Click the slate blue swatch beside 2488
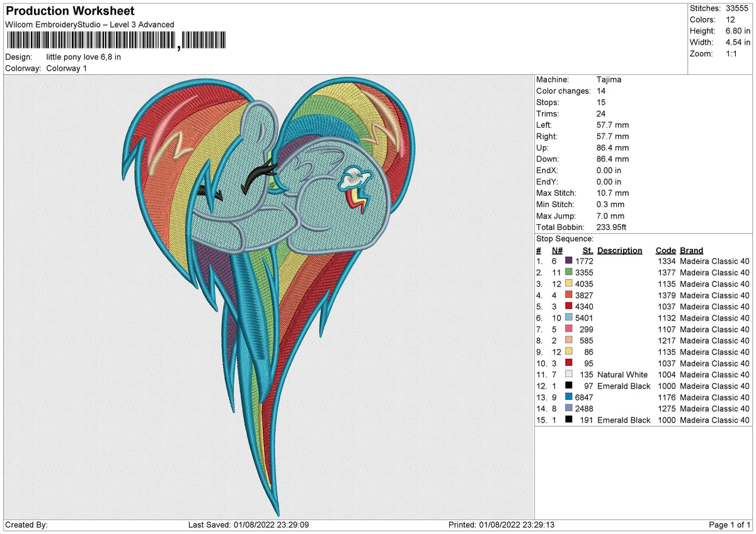The height and width of the screenshot is (534, 756). pyautogui.click(x=569, y=408)
